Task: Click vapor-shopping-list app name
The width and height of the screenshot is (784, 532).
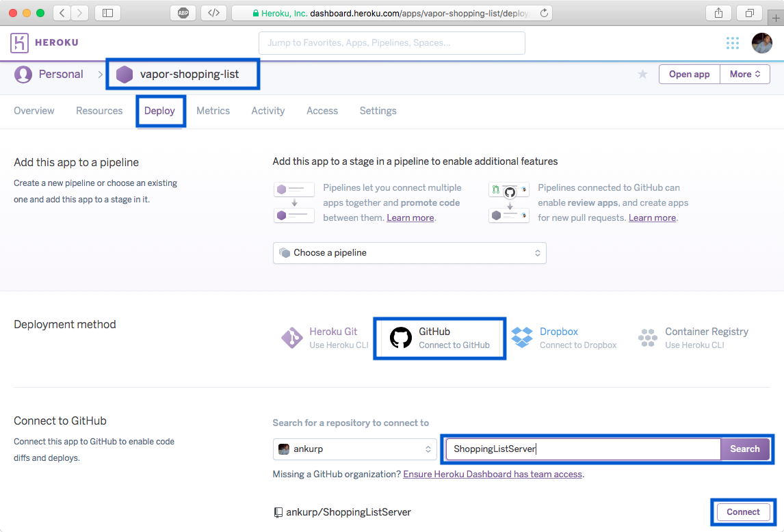Action: click(190, 75)
